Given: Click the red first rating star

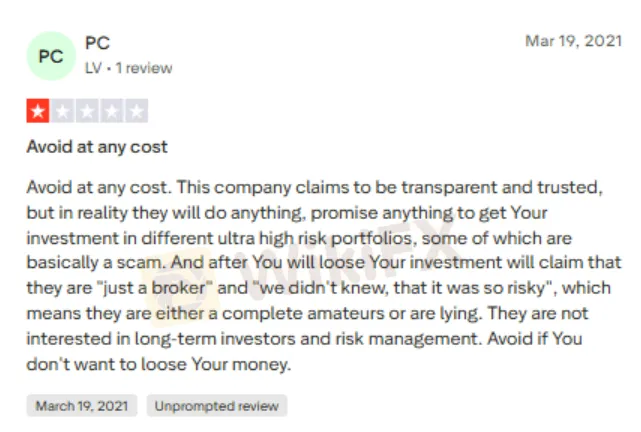Looking at the screenshot, I should pos(38,111).
